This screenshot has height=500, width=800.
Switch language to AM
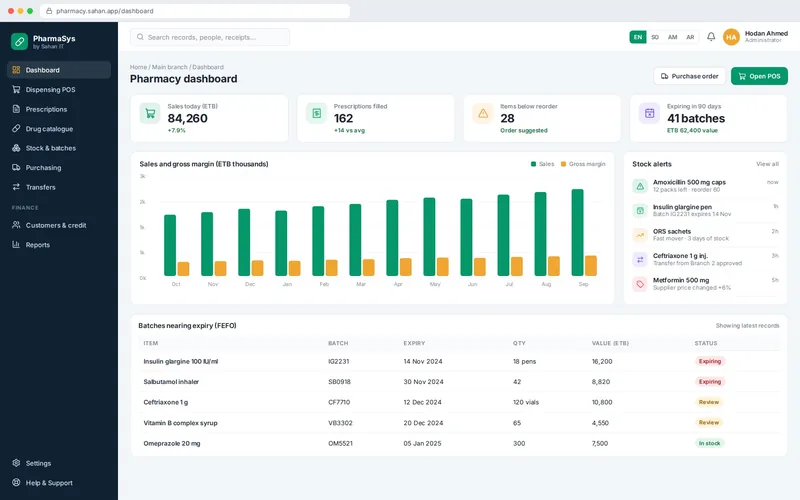(x=672, y=37)
